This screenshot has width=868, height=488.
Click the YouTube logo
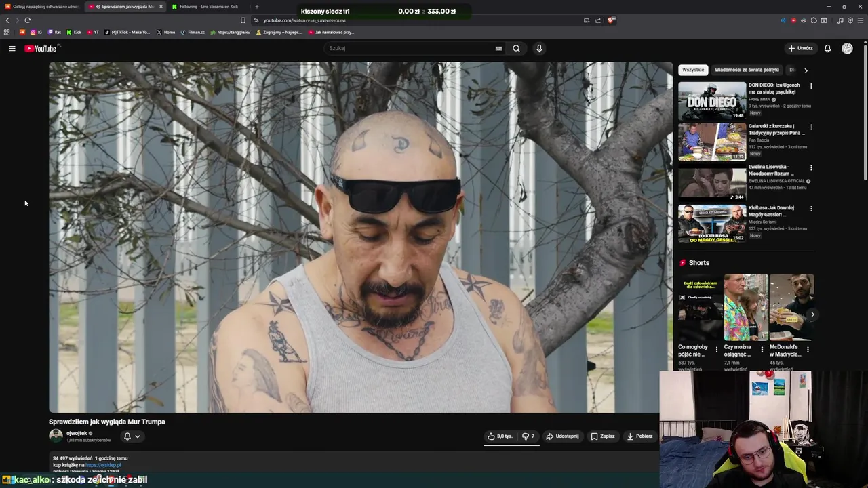(41, 48)
